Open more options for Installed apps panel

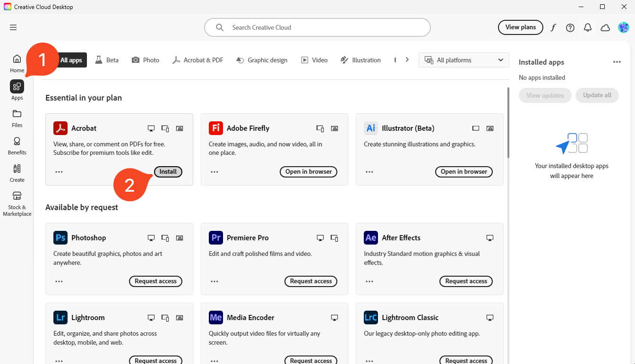[x=617, y=62]
